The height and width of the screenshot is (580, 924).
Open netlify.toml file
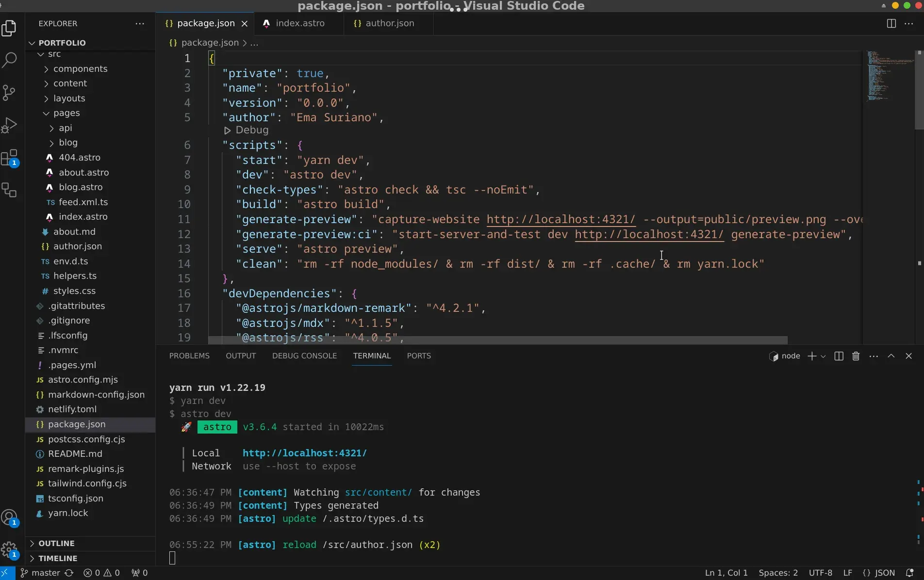coord(72,409)
